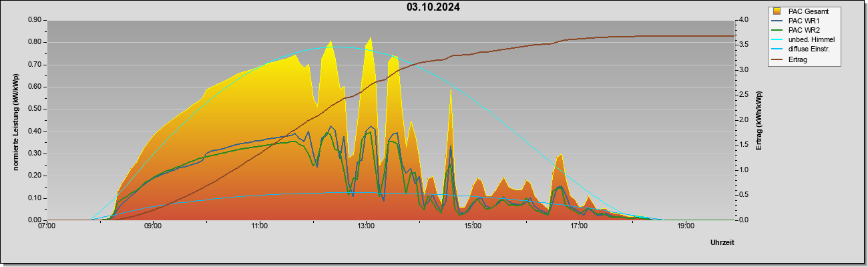Screen dimensions: 868x267
Task: Click the 0.50 value on left axis
Action: (35, 109)
